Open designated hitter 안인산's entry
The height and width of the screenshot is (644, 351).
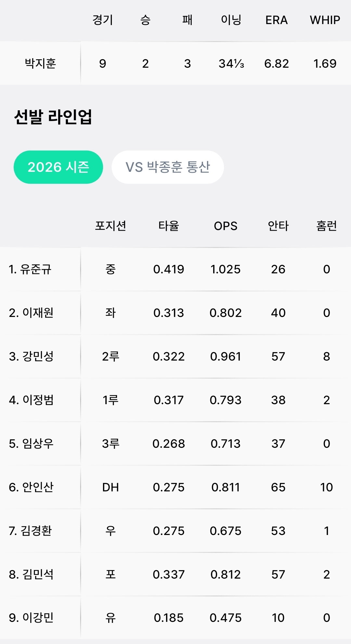[175, 487]
